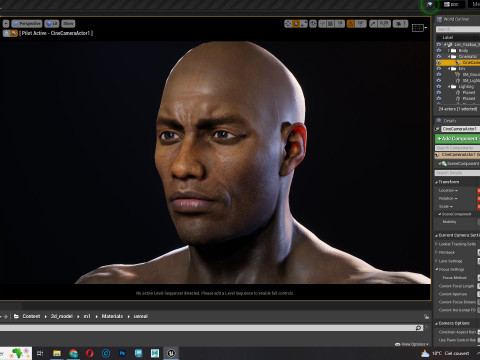Viewport: 480px width, 360px height.
Task: Hide Plane4 actor via eye icon
Action: pyautogui.click(x=439, y=98)
